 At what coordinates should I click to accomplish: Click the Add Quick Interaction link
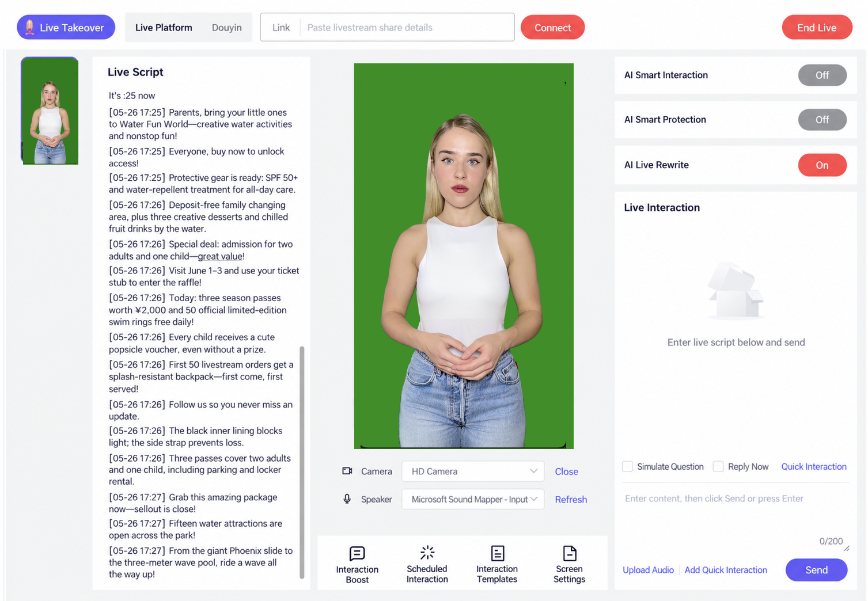tap(726, 570)
